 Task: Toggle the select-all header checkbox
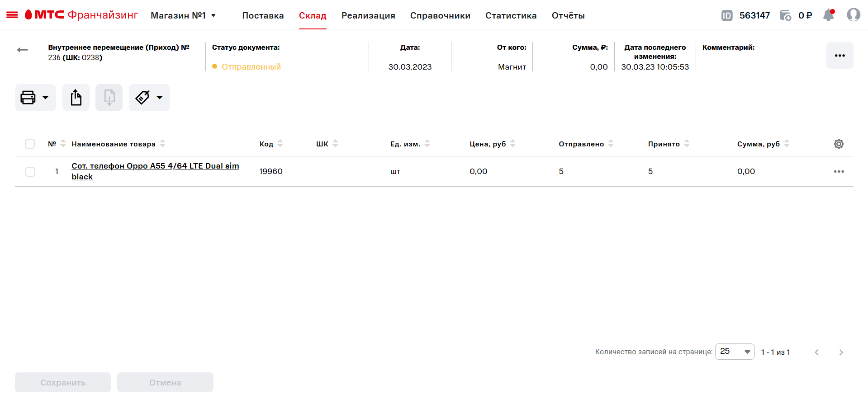30,144
